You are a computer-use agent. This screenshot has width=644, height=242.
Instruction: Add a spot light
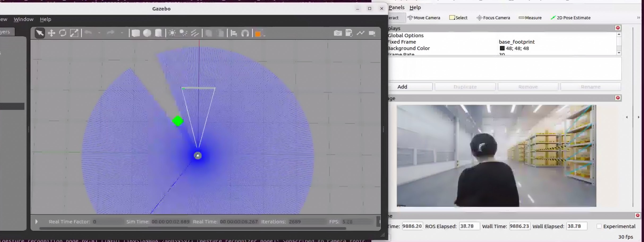pyautogui.click(x=184, y=33)
